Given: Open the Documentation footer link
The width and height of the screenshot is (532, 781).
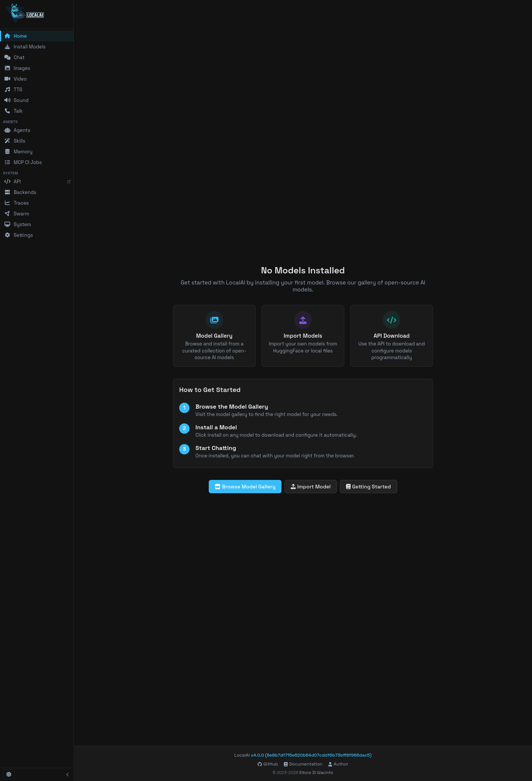Looking at the screenshot, I should pyautogui.click(x=303, y=764).
